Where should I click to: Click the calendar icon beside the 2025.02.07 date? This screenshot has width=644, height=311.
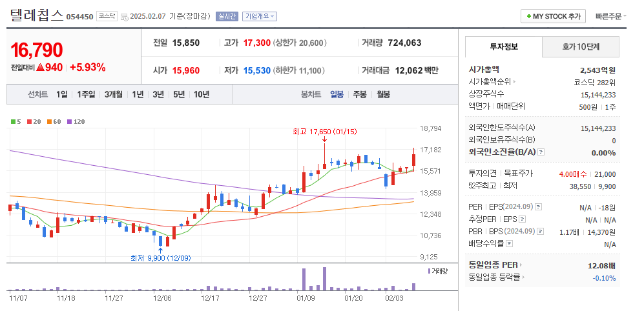click(x=124, y=17)
